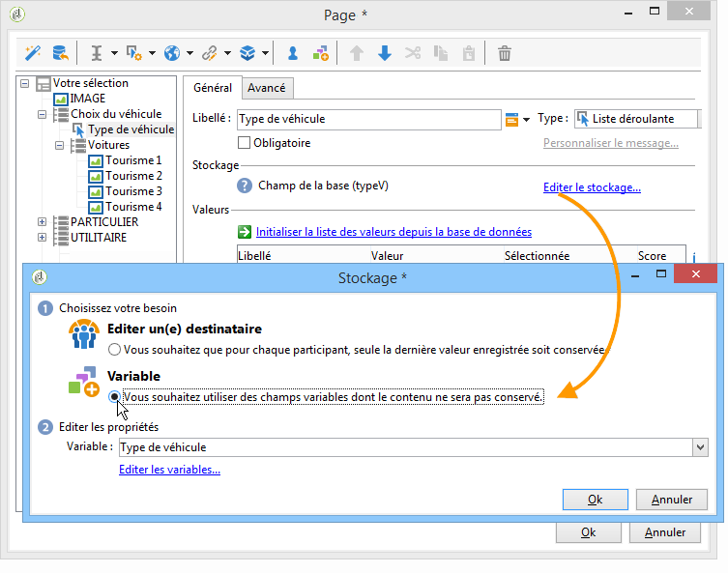Click the stacked boxes container icon

(x=248, y=53)
